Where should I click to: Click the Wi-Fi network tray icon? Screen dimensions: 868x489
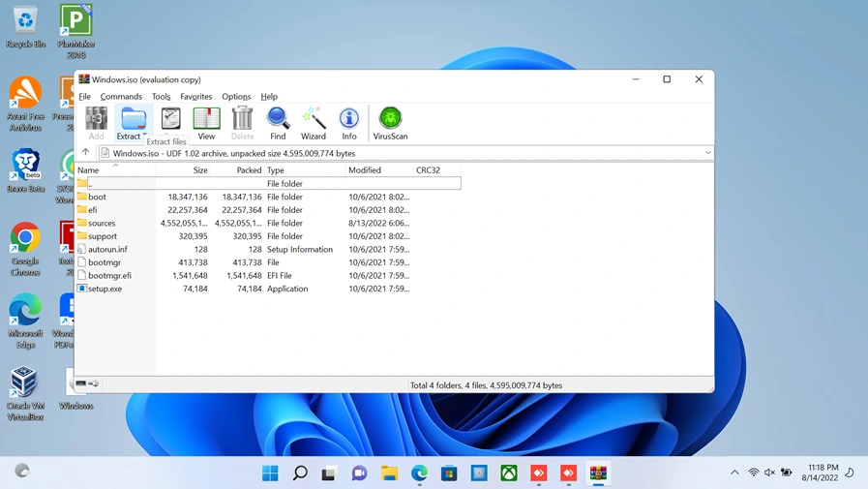coord(754,473)
